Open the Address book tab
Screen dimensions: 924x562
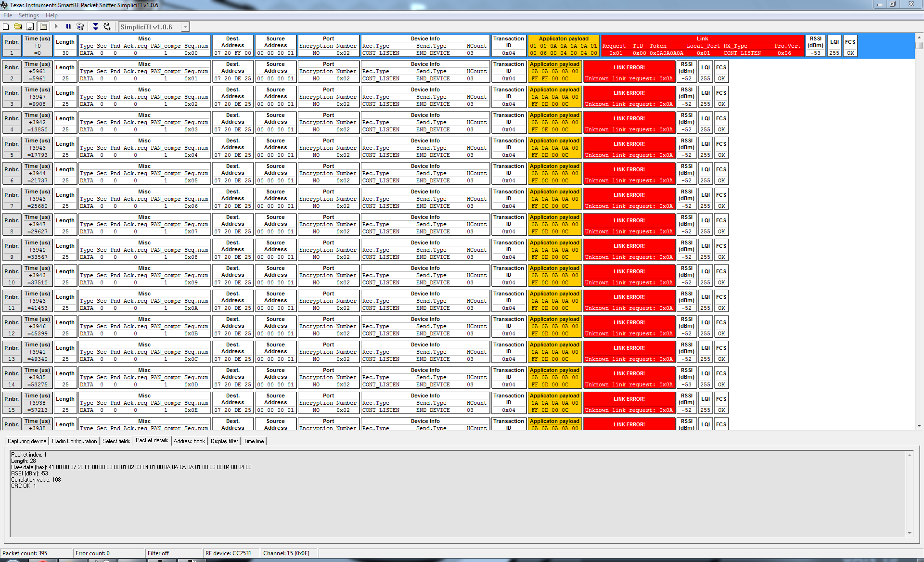(x=189, y=441)
